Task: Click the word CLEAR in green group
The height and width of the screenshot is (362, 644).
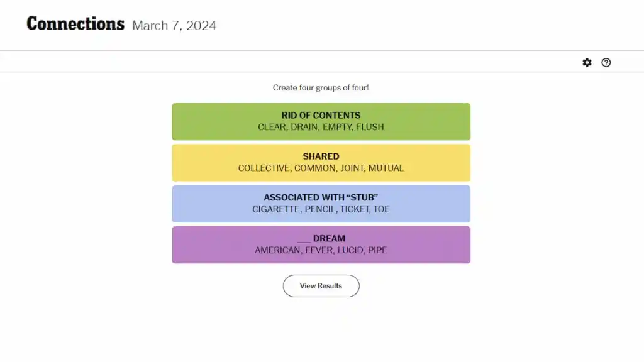Action: pos(272,127)
